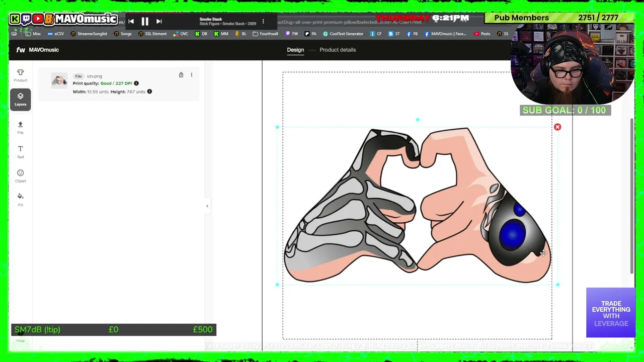Open the Misc bookmarks folder
This screenshot has width=644, height=362.
pyautogui.click(x=33, y=34)
